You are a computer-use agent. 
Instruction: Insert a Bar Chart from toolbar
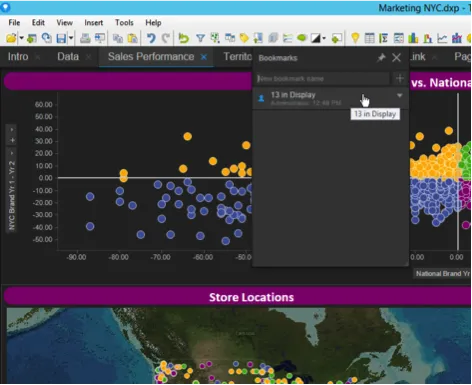(413, 38)
